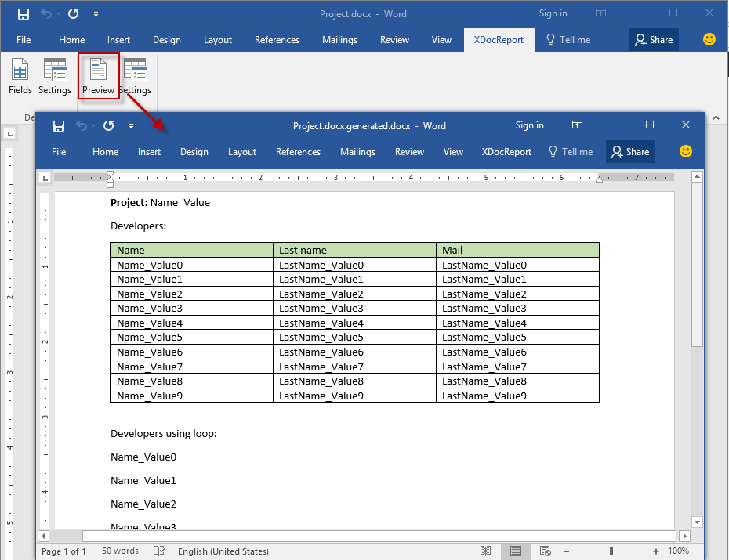Click Settings icon right of Fields
Viewport: 729px width, 560px height.
[x=55, y=77]
